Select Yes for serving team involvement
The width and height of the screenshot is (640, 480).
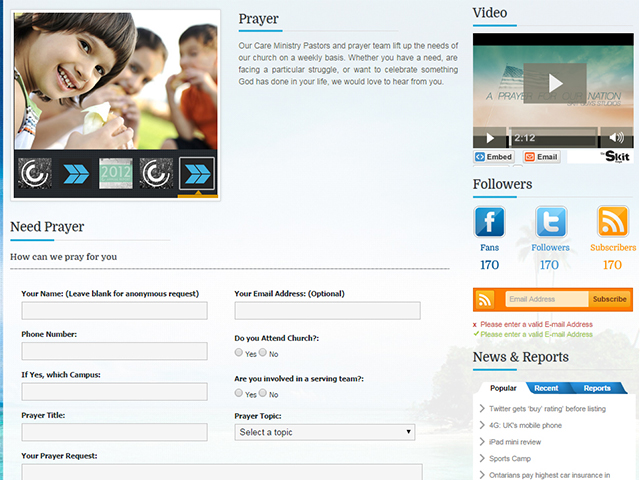239,393
